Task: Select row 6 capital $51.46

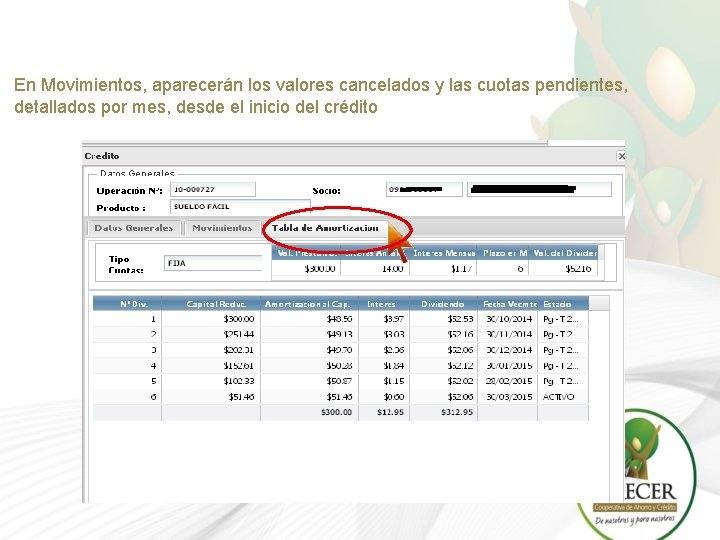Action: coord(211,397)
